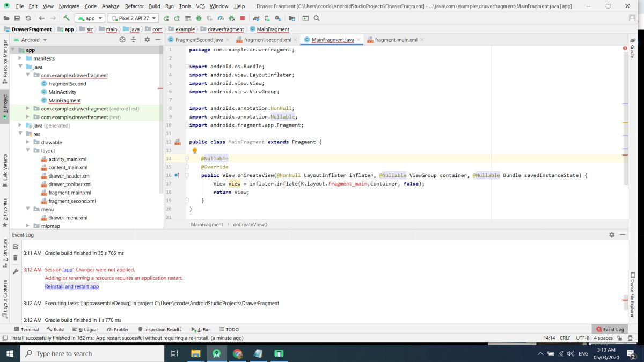
Task: Open Chrome from the Windows taskbar
Action: point(237,353)
